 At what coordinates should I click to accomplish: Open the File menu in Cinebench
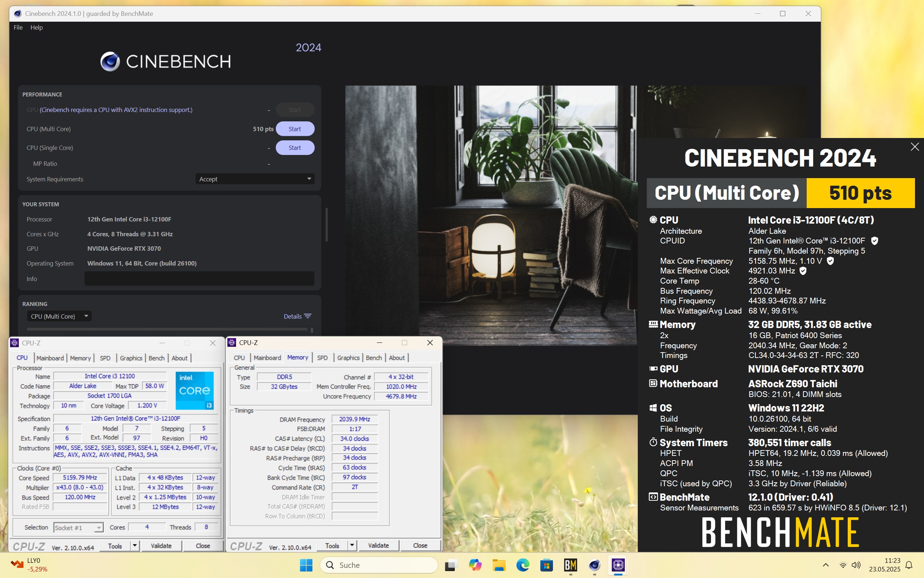tap(18, 27)
